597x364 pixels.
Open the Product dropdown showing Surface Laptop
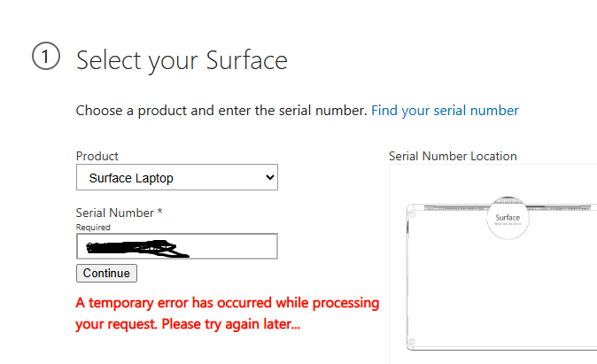coord(176,178)
